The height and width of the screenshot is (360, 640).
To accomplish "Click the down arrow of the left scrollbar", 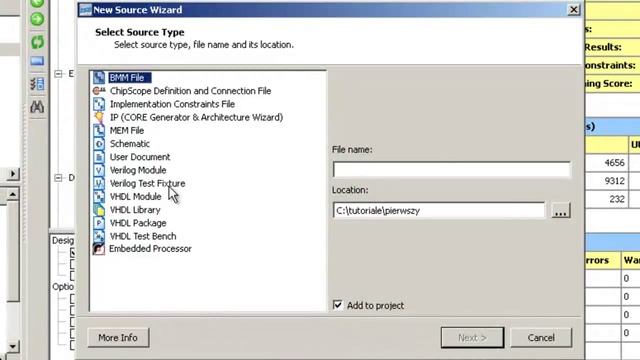I will pos(13,347).
